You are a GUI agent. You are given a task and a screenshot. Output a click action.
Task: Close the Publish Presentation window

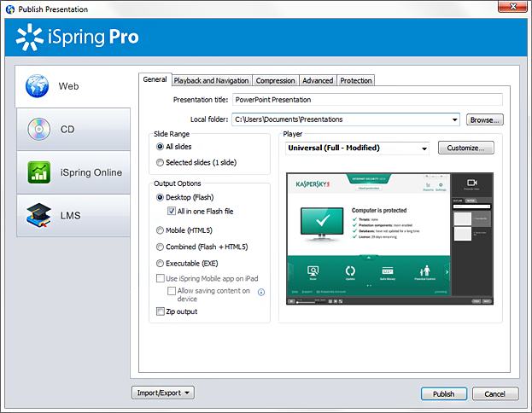(x=513, y=6)
